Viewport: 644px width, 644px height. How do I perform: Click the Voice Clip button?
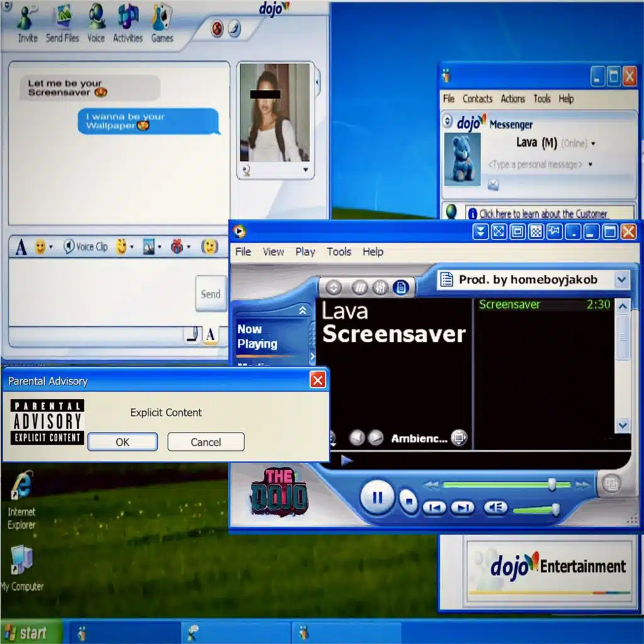click(86, 247)
